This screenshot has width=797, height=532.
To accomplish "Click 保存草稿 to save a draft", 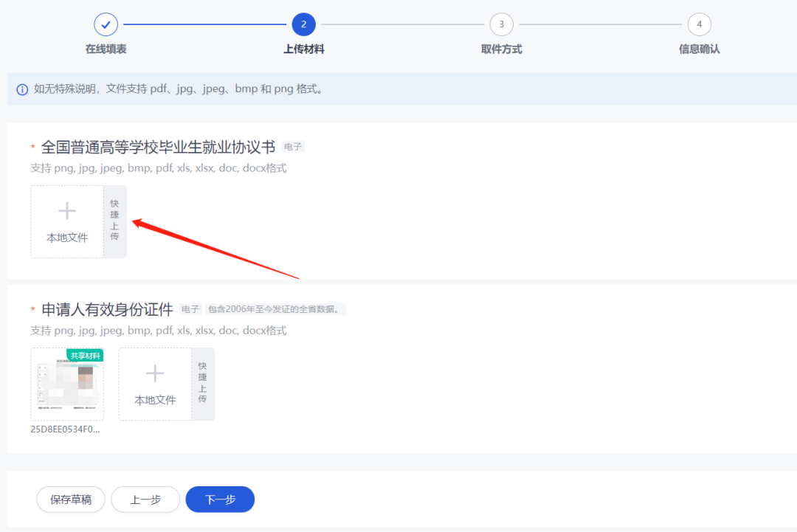I will 70,500.
